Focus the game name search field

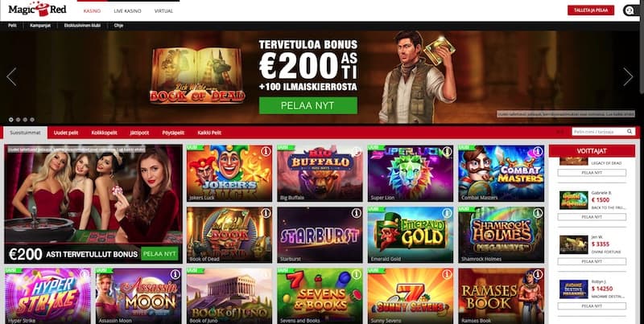coord(599,132)
